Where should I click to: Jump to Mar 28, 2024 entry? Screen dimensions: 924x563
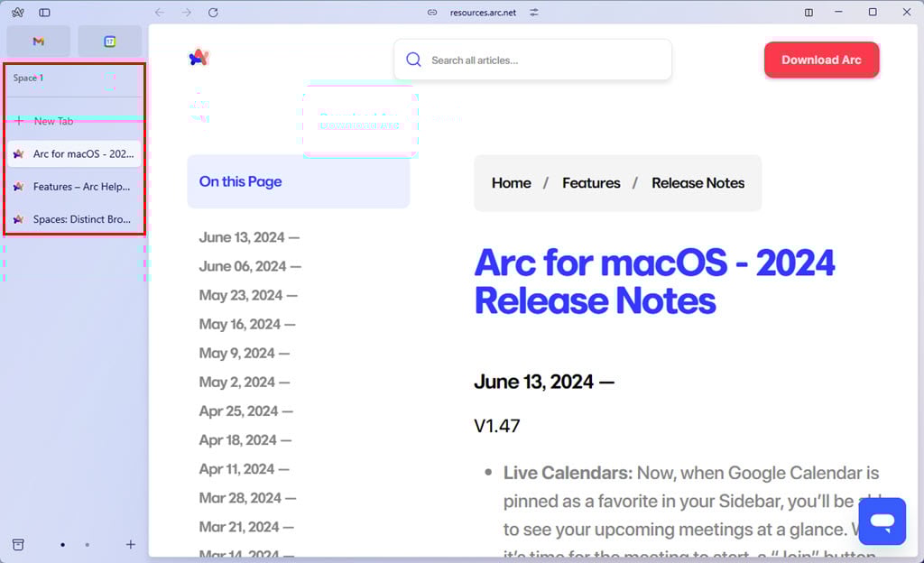point(247,498)
